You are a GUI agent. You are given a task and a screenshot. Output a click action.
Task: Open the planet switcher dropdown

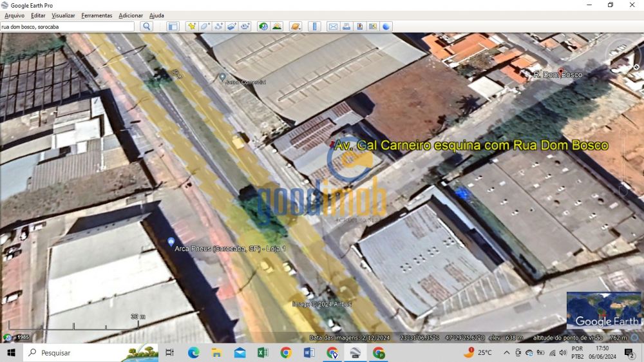pos(296,26)
